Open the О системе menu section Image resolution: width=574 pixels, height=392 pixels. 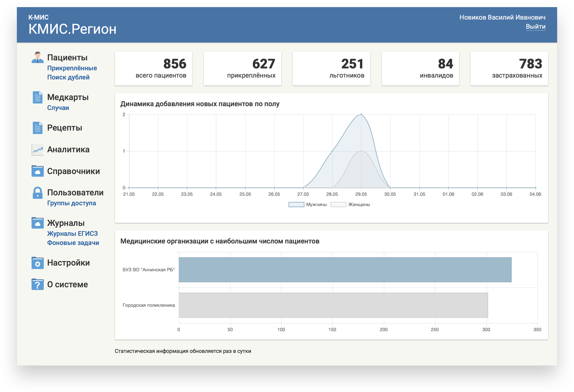click(x=67, y=284)
